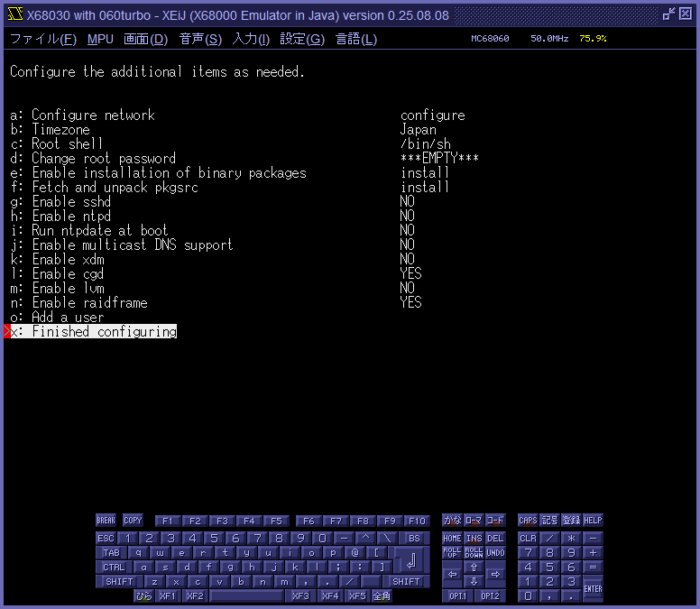
Task: Open the 画面(D) display menu
Action: [145, 39]
